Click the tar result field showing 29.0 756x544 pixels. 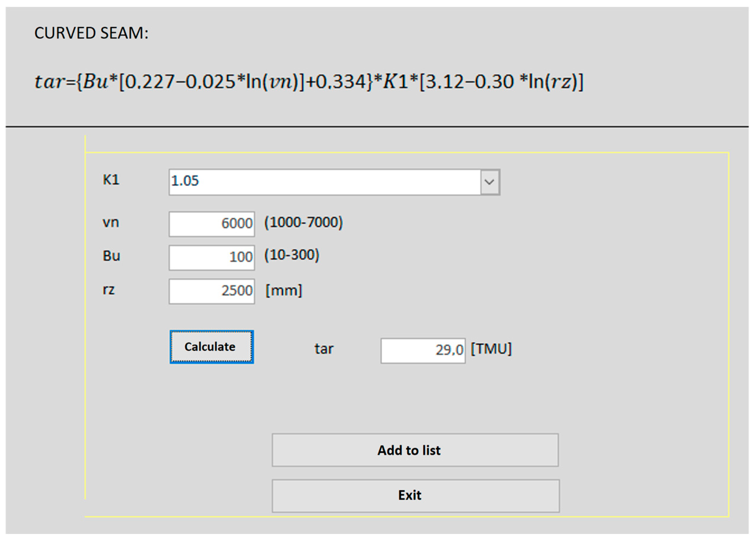pyautogui.click(x=423, y=351)
